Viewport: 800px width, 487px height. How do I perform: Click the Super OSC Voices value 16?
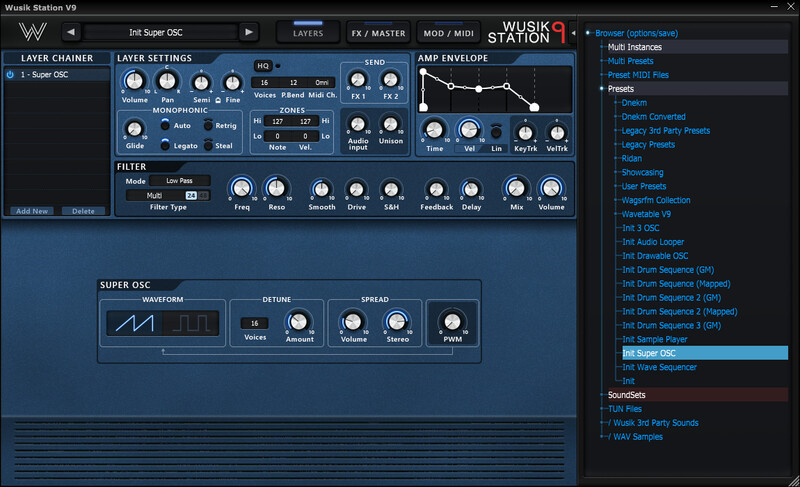(255, 323)
